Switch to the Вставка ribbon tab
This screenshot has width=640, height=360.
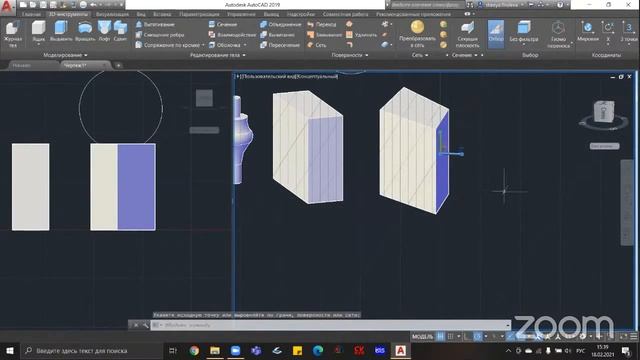[x=162, y=14]
